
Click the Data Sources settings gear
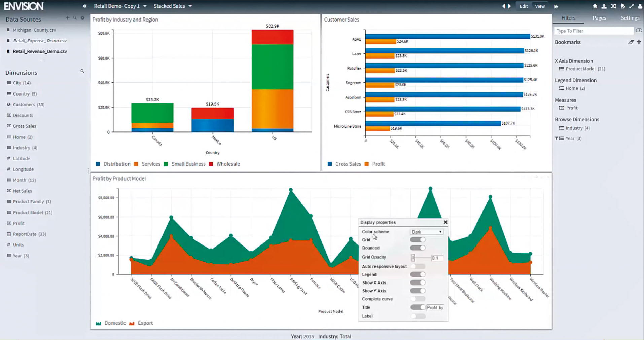[x=82, y=18]
